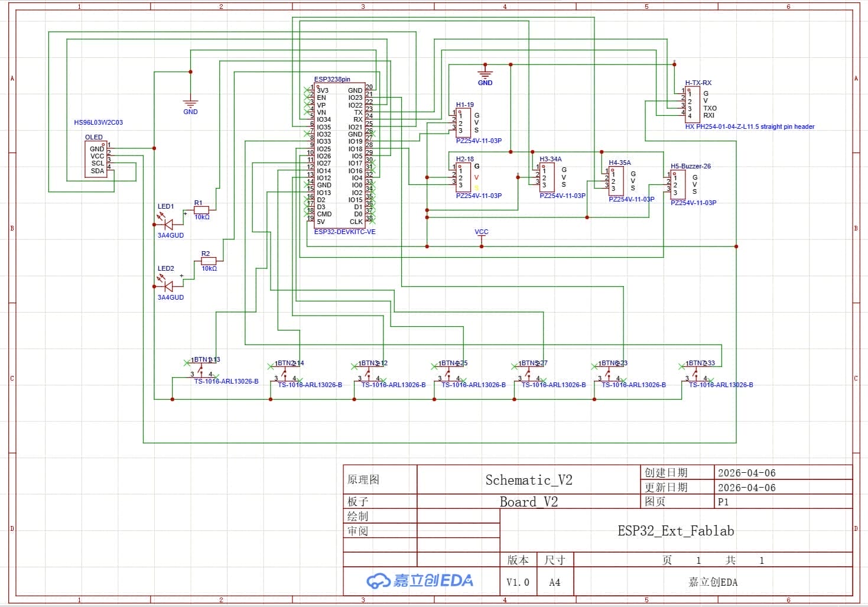868x607 pixels.
Task: Select the GND symbol near the top center
Action: 485,75
